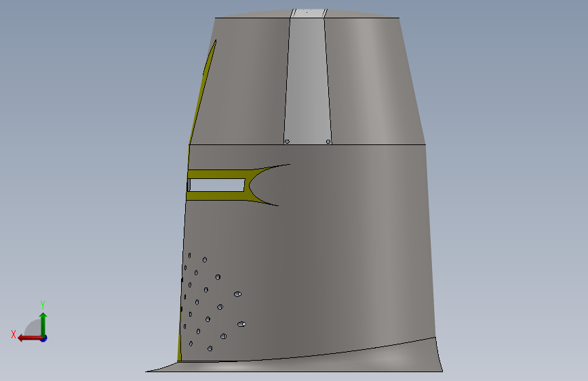The height and width of the screenshot is (381, 588).
Task: Select the blue Z axis ball on the triad
Action: click(x=44, y=338)
